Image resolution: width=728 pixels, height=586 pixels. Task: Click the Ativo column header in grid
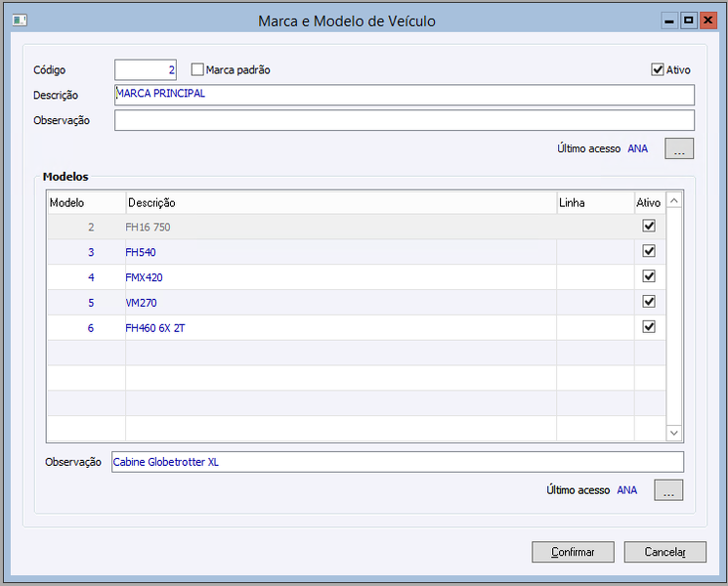pyautogui.click(x=650, y=203)
